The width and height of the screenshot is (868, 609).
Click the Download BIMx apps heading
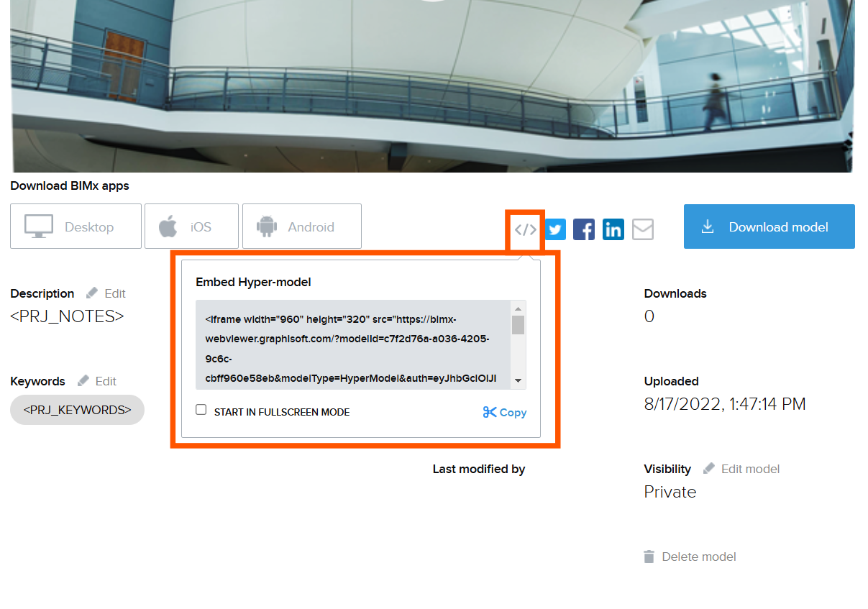coord(70,186)
